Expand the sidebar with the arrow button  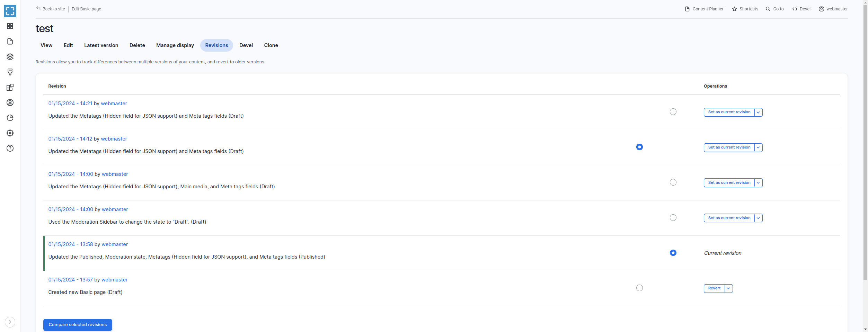[10, 322]
